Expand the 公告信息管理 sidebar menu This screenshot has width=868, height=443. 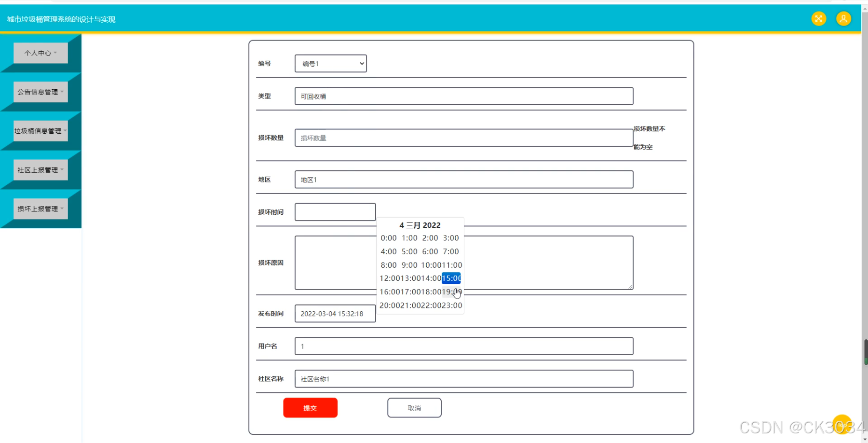pos(41,92)
